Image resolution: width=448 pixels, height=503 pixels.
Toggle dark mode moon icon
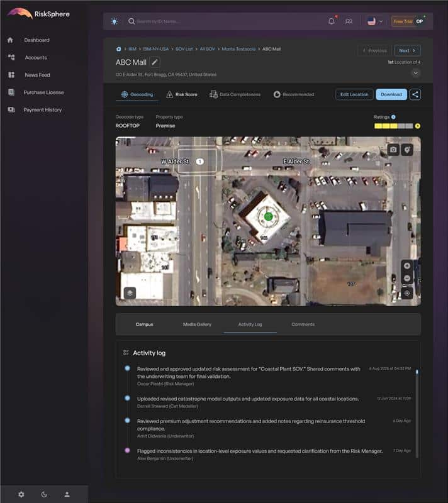(44, 494)
